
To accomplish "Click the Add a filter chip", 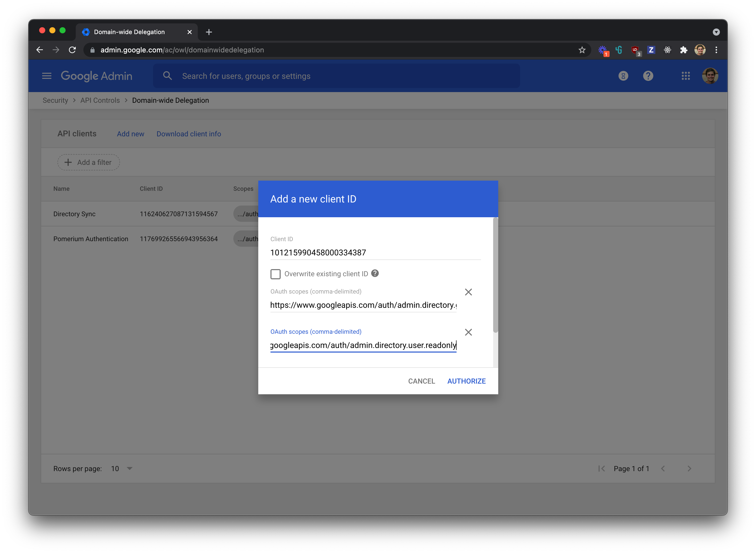I will pyautogui.click(x=89, y=162).
